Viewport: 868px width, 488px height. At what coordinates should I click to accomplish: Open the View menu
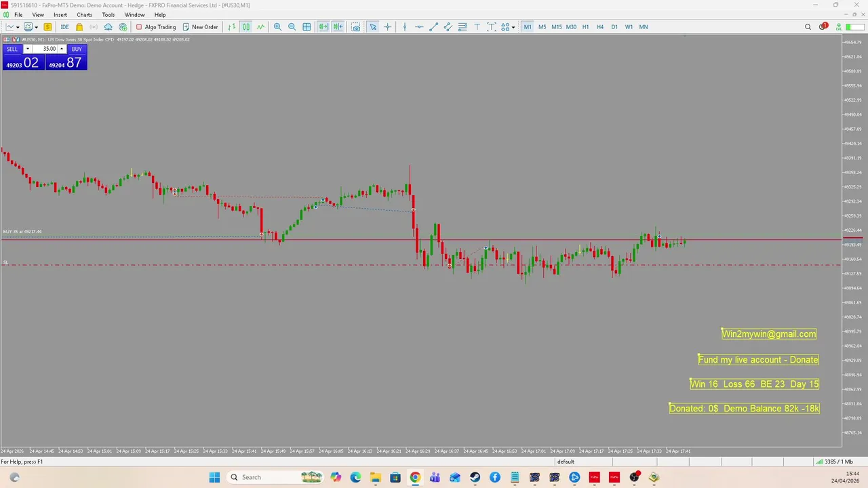click(38, 15)
